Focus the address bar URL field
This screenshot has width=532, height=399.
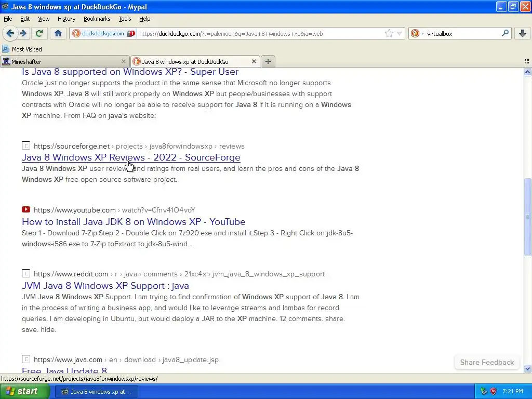point(261,34)
